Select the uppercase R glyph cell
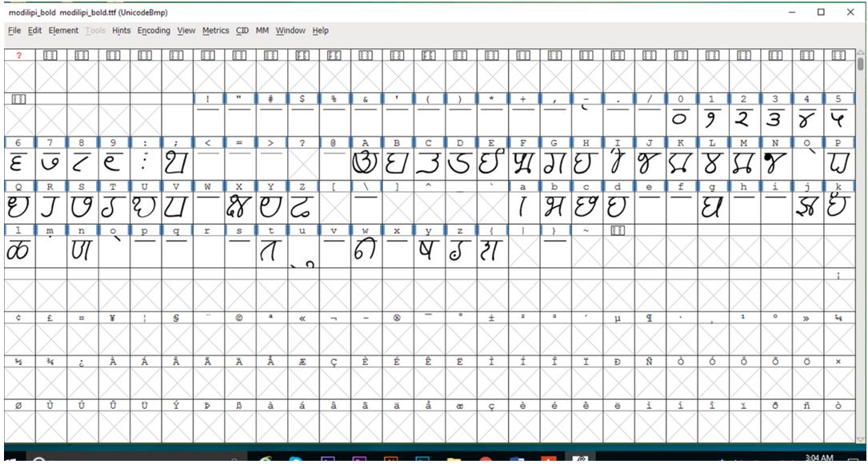The width and height of the screenshot is (868, 464). (x=51, y=207)
